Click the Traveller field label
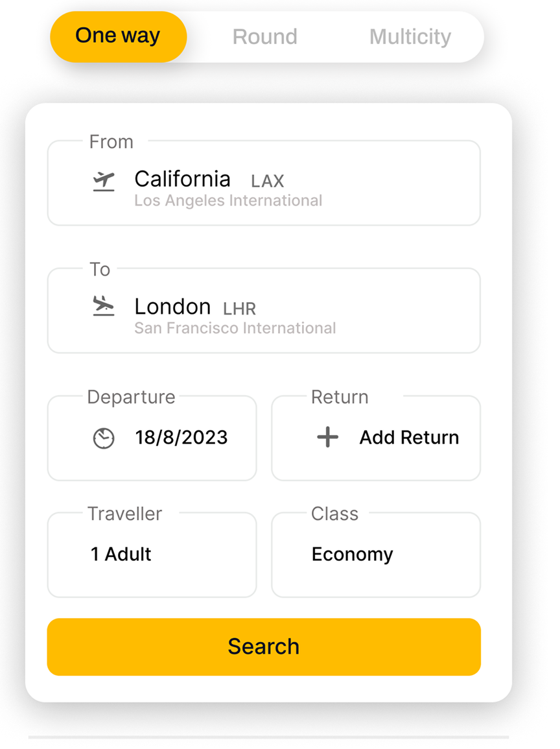Viewport: 560px width, 749px height. pos(125,514)
